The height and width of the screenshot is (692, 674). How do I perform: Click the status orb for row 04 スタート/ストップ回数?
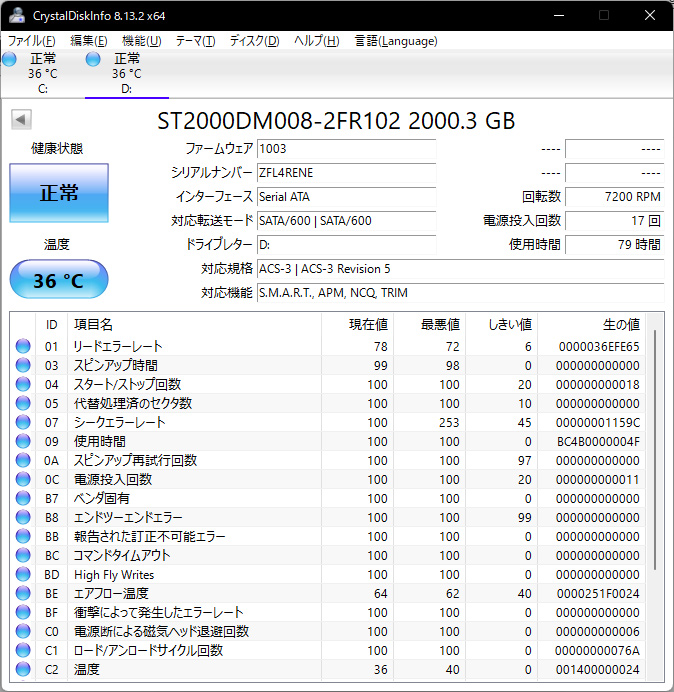pyautogui.click(x=23, y=384)
